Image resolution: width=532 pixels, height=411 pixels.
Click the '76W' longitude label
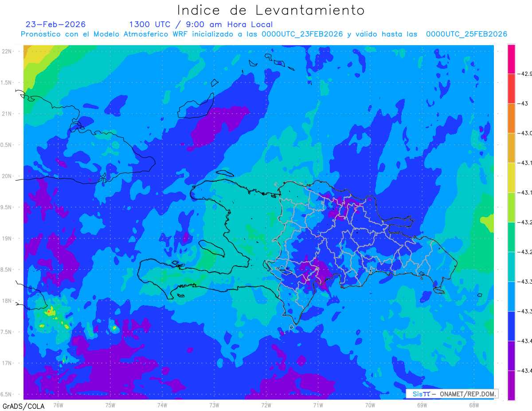58,405
